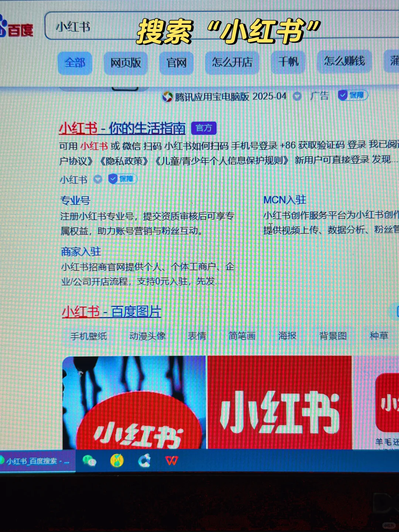Pick the 怎么赚钱 suggestion tab
399x532 pixels.
point(344,61)
